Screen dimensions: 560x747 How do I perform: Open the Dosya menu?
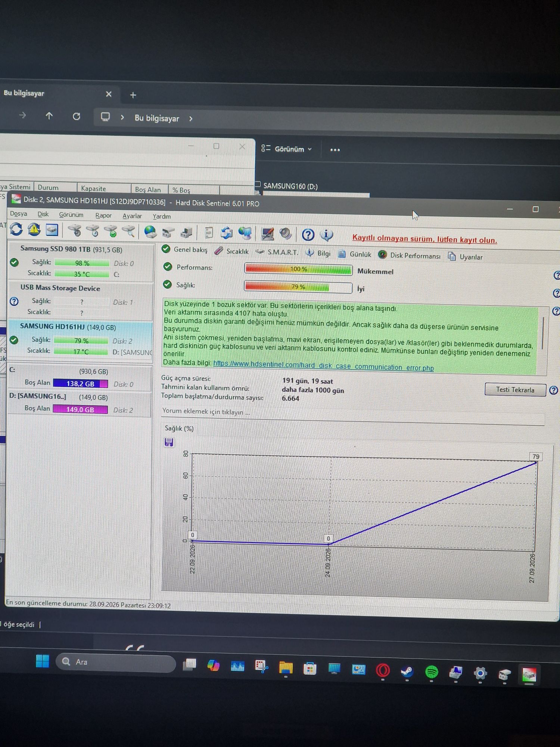[18, 214]
